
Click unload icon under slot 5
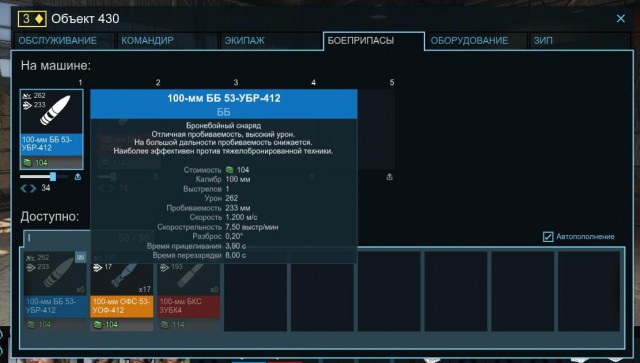(389, 177)
